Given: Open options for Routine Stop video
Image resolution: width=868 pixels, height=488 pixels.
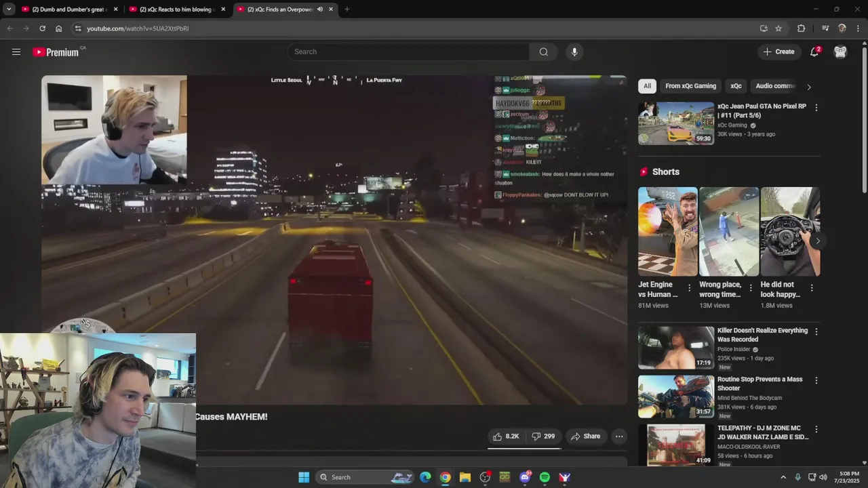Looking at the screenshot, I should point(816,380).
